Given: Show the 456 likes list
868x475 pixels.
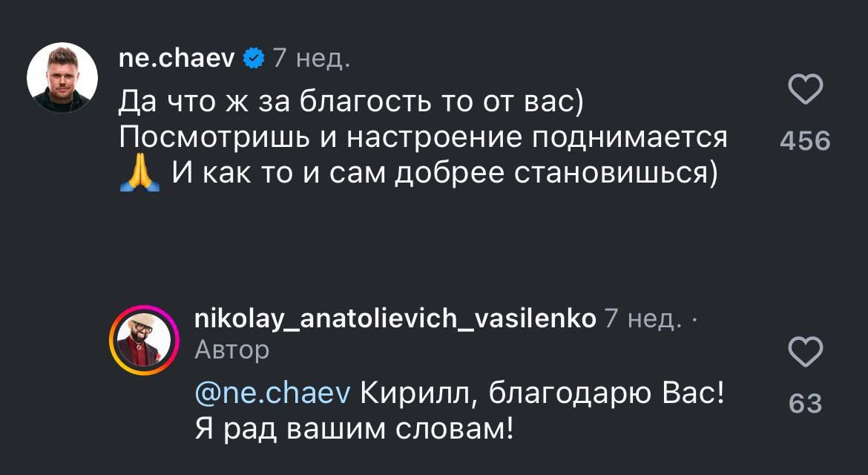Looking at the screenshot, I should pos(805,140).
